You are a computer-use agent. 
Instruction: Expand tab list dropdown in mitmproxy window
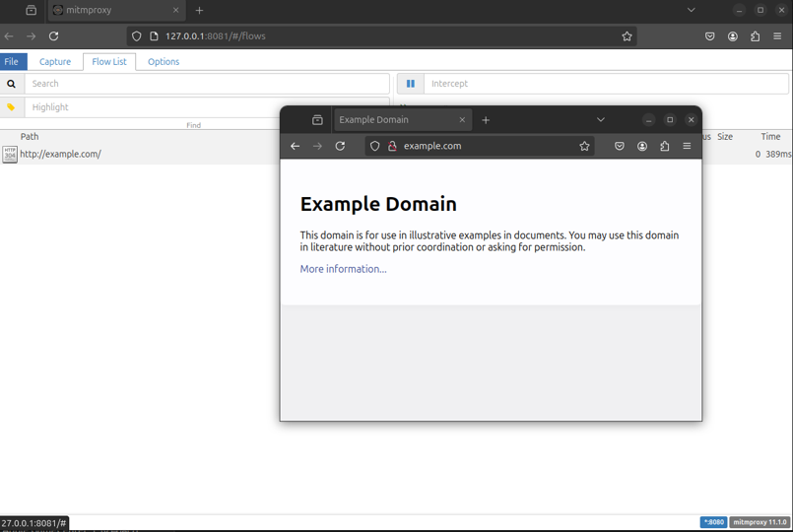tap(691, 10)
